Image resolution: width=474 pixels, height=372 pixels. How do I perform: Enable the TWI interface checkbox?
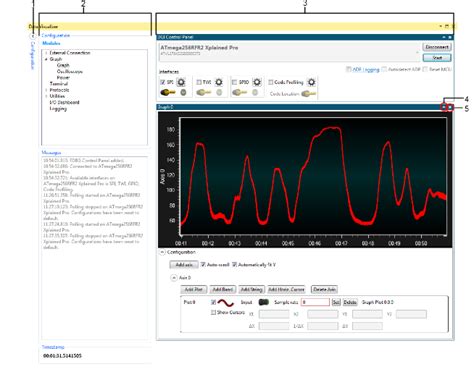pyautogui.click(x=199, y=82)
